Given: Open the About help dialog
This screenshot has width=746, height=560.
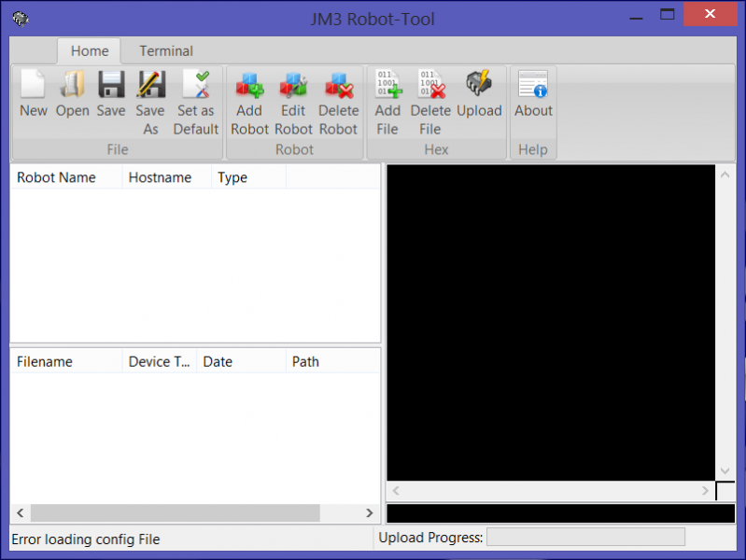Looking at the screenshot, I should 533,86.
